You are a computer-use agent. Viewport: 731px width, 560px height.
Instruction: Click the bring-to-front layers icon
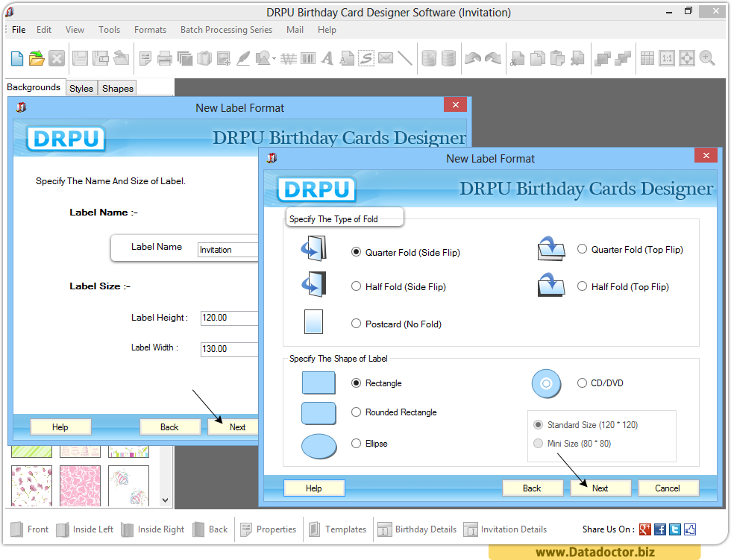click(x=603, y=59)
